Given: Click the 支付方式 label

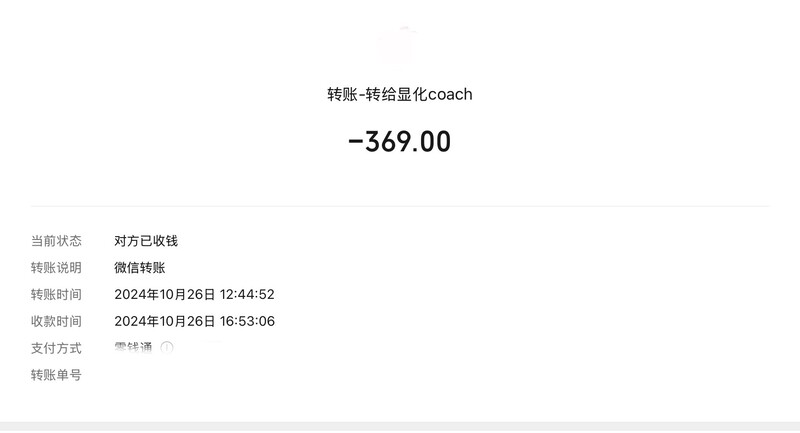Looking at the screenshot, I should click(56, 348).
